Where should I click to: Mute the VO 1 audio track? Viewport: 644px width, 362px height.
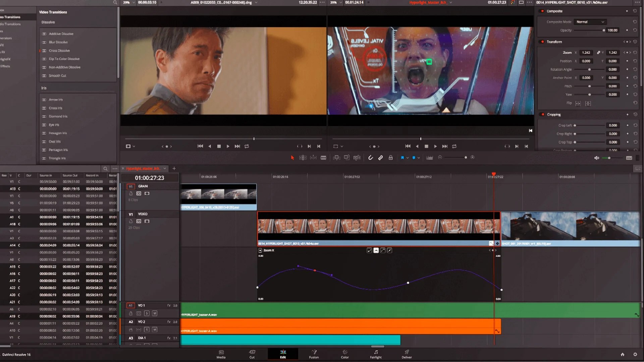pyautogui.click(x=155, y=313)
